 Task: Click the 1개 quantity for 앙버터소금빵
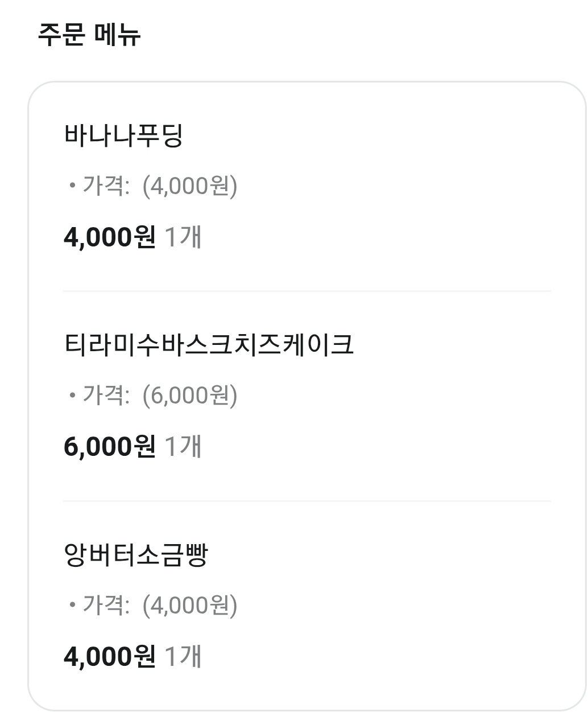(x=183, y=657)
